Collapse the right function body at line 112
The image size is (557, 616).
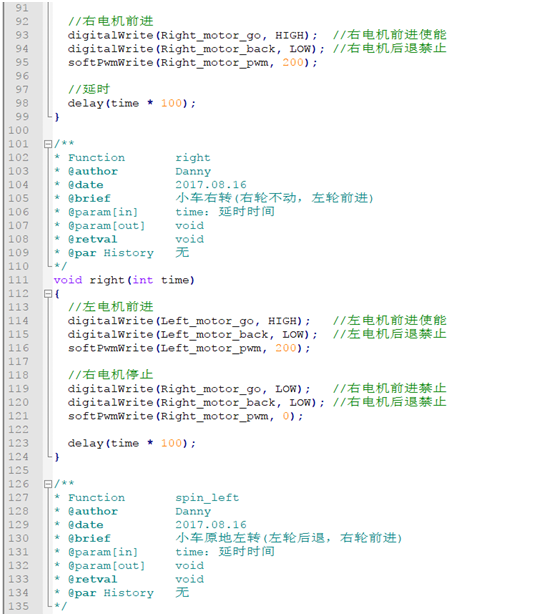pos(48,293)
